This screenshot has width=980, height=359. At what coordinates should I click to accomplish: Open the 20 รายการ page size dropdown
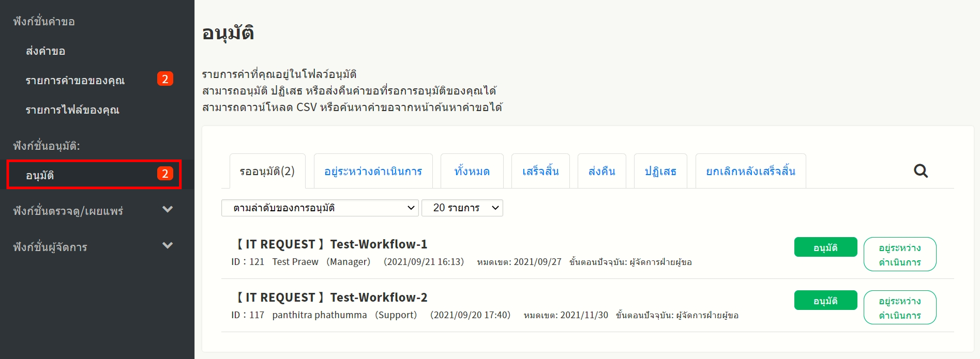(462, 208)
